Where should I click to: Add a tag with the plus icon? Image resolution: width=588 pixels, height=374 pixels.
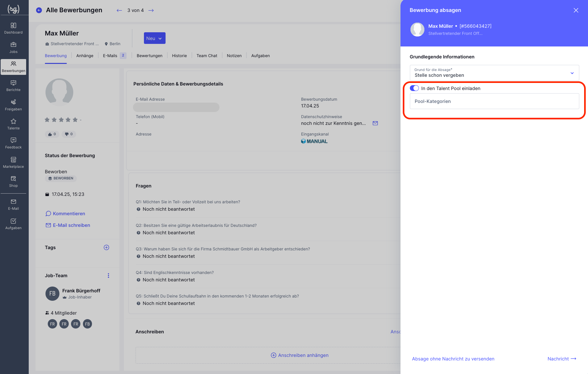coord(106,248)
